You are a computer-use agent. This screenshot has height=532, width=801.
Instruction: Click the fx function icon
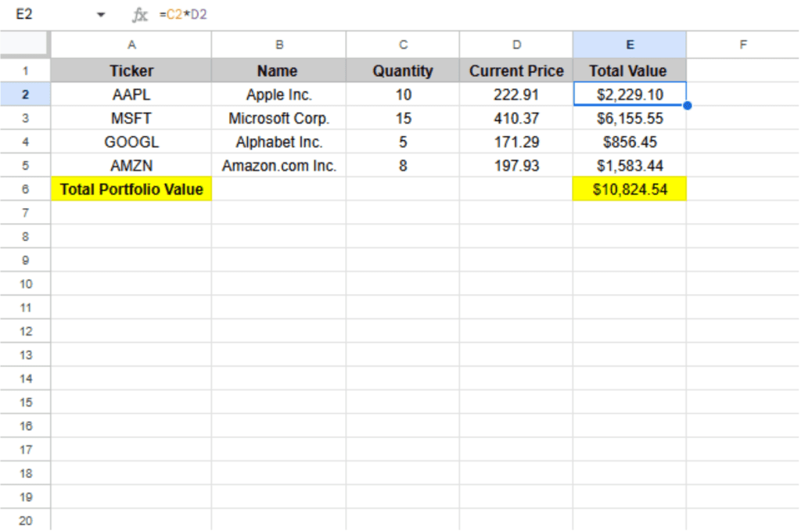pos(140,15)
